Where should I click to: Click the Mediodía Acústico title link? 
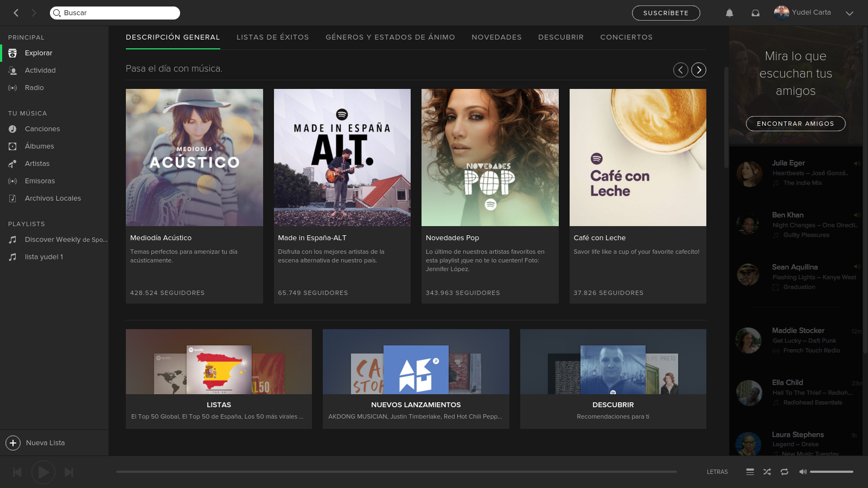point(161,238)
